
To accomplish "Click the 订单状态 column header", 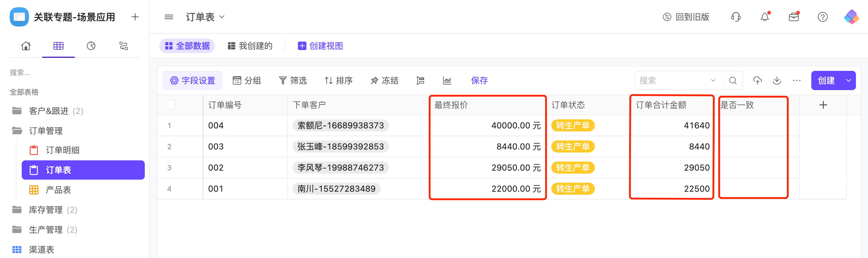I will point(588,105).
